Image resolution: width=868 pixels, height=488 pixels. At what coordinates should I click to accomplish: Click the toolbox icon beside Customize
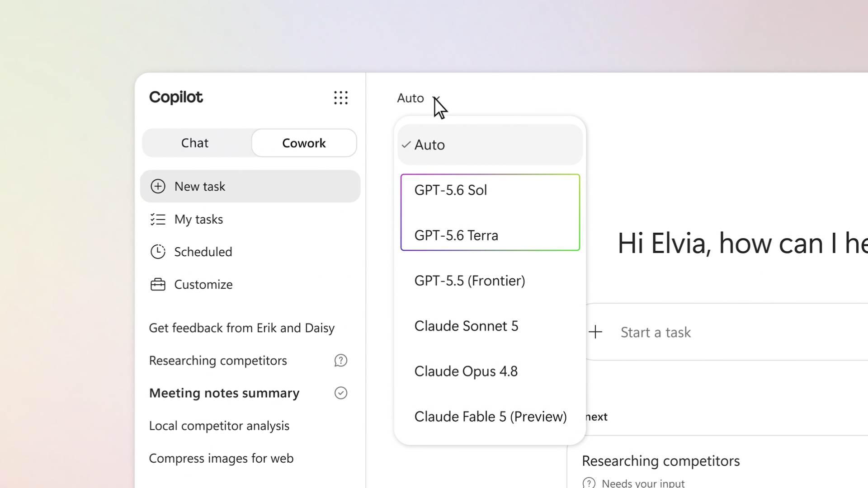pos(158,285)
